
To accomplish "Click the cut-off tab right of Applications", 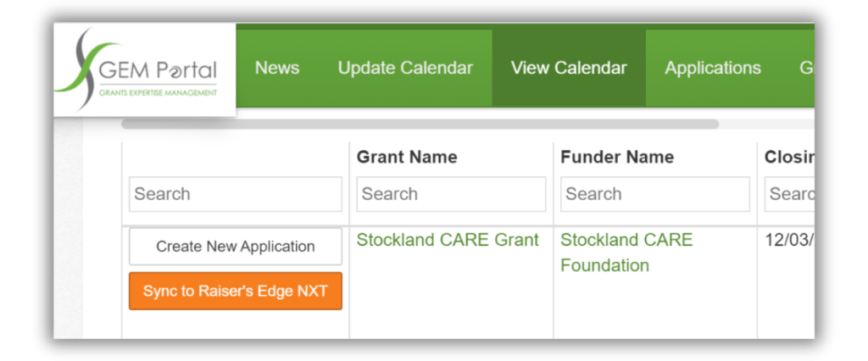I will pos(806,69).
